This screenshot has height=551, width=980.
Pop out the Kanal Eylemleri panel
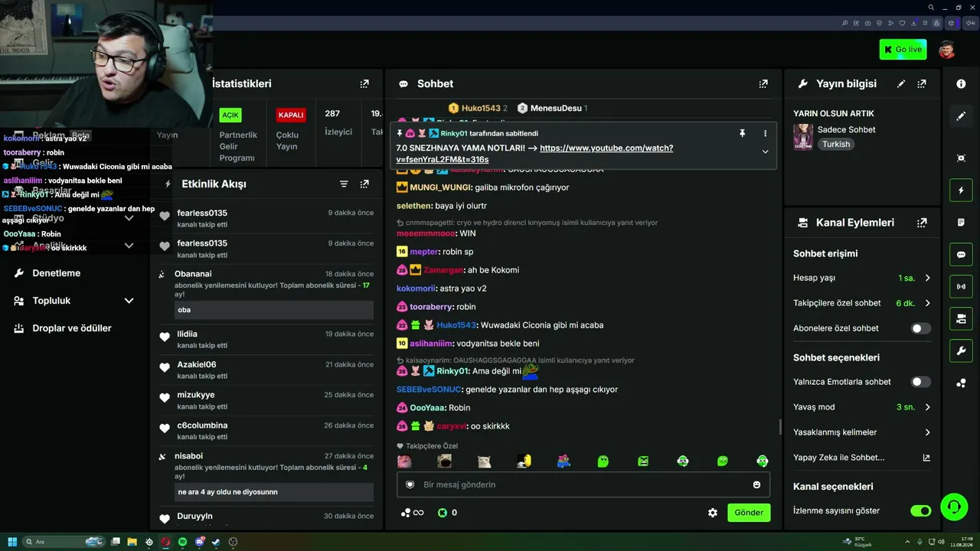click(922, 223)
